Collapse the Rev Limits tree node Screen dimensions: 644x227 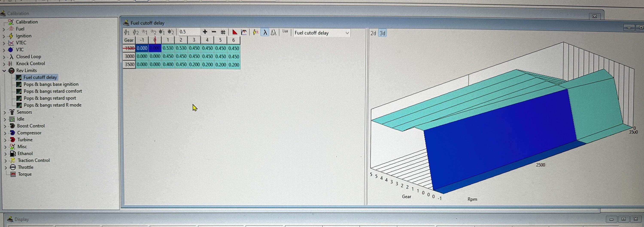click(x=4, y=71)
